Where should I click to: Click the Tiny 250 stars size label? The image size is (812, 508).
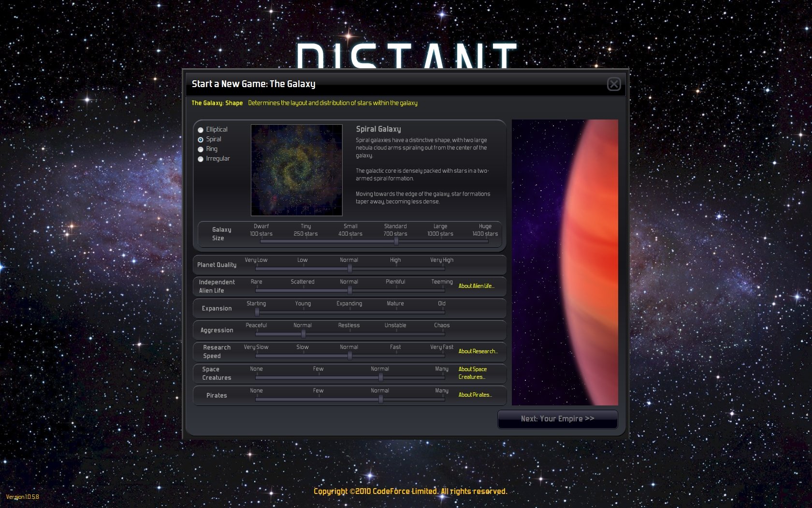[x=305, y=230]
